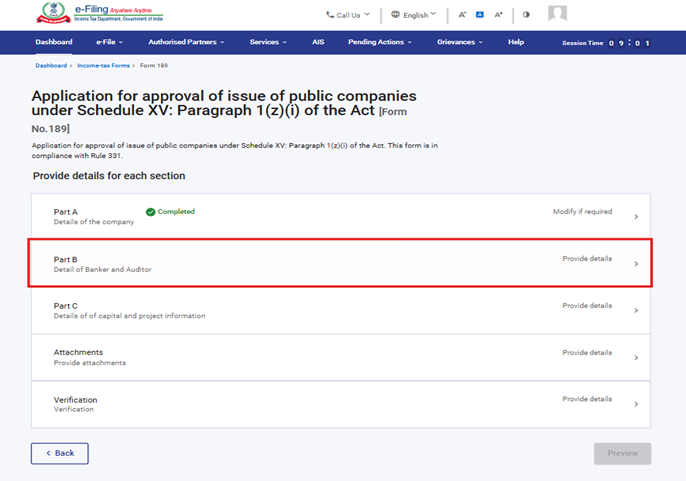Click the e-Filing portal logo

pyautogui.click(x=99, y=13)
